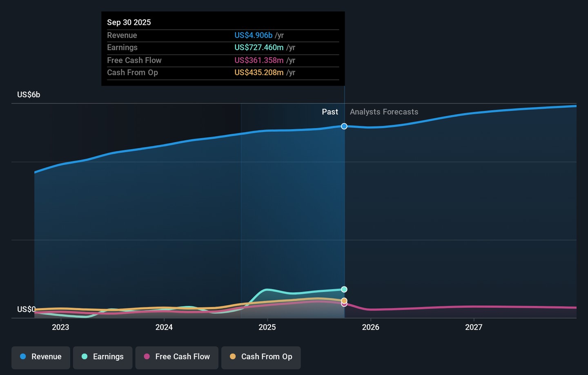Click the 2026 x-axis label
Image resolution: width=588 pixels, height=375 pixels.
tap(370, 327)
